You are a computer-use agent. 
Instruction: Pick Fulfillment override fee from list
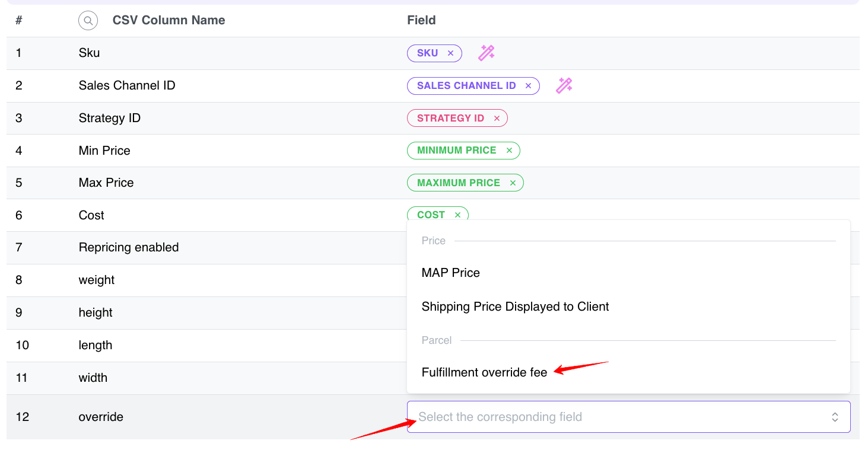(484, 372)
